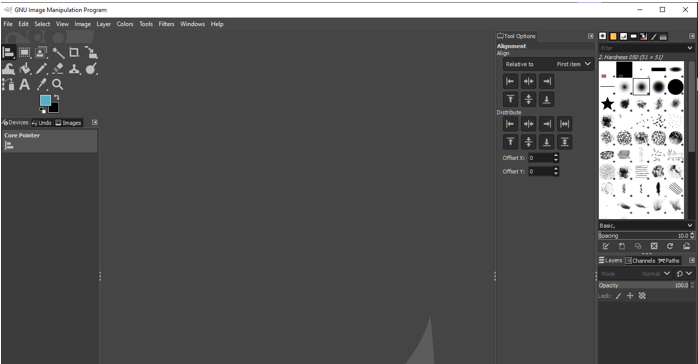Select the Smudge tool
Image resolution: width=698 pixels, height=364 pixels.
click(91, 69)
